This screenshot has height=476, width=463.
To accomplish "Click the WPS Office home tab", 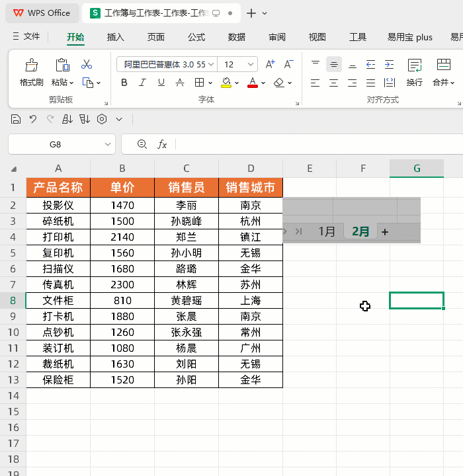I will pos(42,13).
